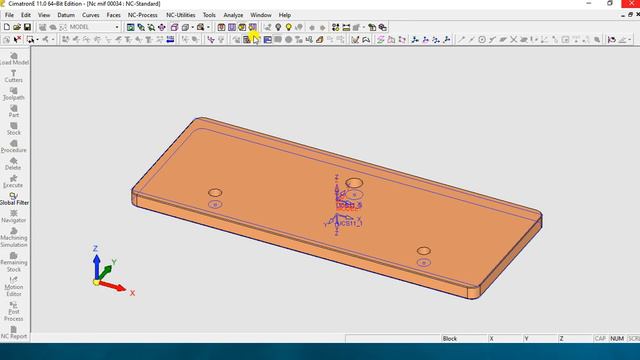640x360 pixels.
Task: Click Navigator in the NC guide
Action: (13, 217)
